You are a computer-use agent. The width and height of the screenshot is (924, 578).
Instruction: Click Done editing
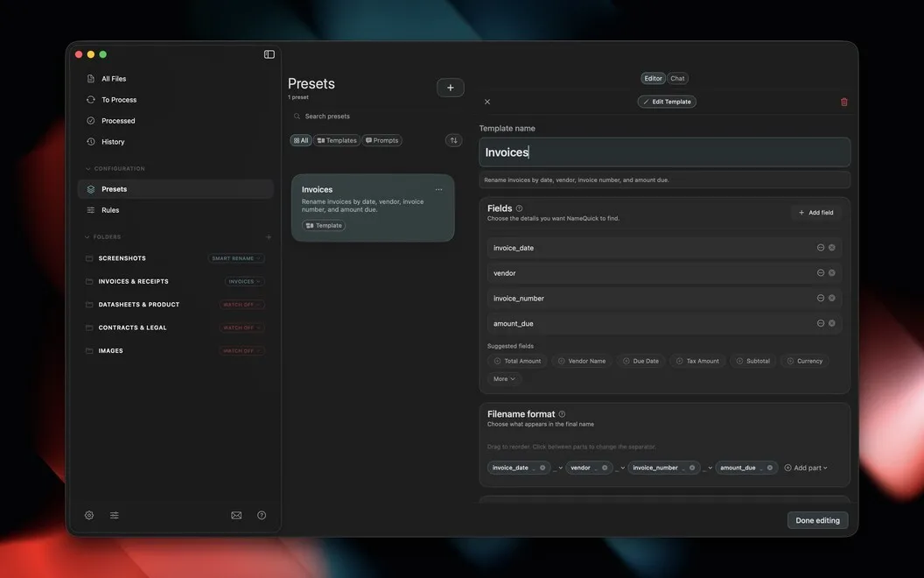coord(817,520)
